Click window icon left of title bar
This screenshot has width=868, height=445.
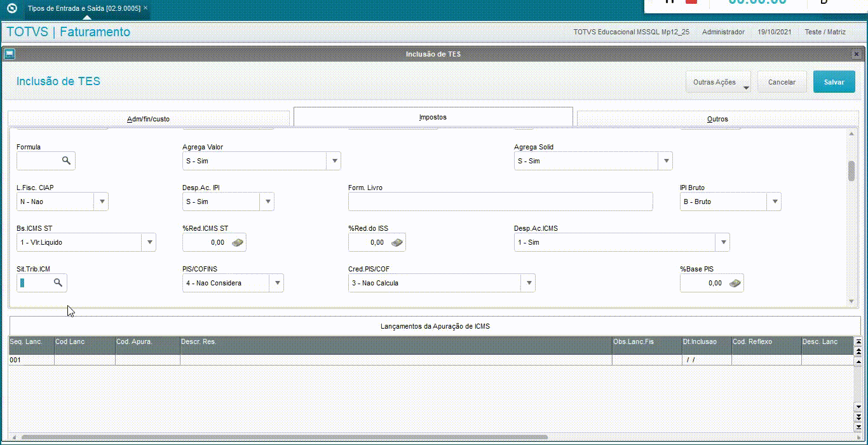(10, 54)
